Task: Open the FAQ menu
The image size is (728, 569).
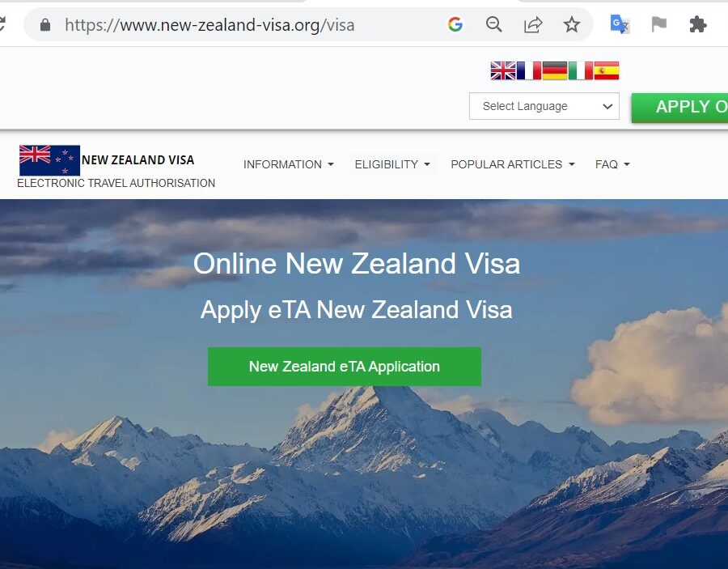Action: [x=612, y=164]
